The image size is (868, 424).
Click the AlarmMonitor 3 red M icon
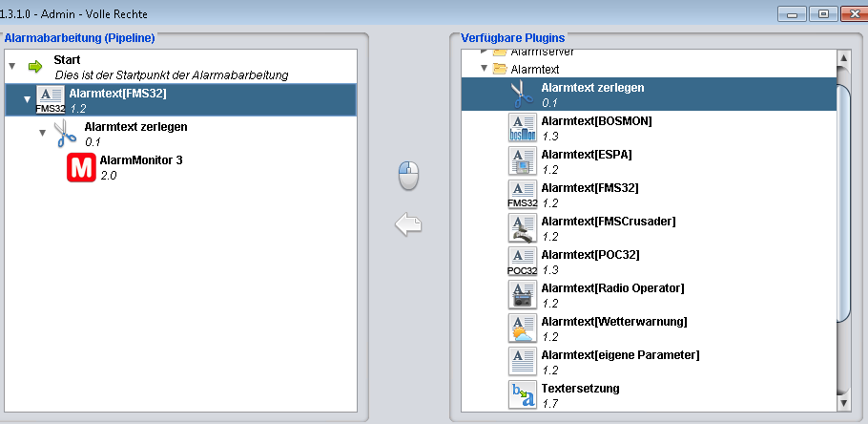pyautogui.click(x=81, y=167)
